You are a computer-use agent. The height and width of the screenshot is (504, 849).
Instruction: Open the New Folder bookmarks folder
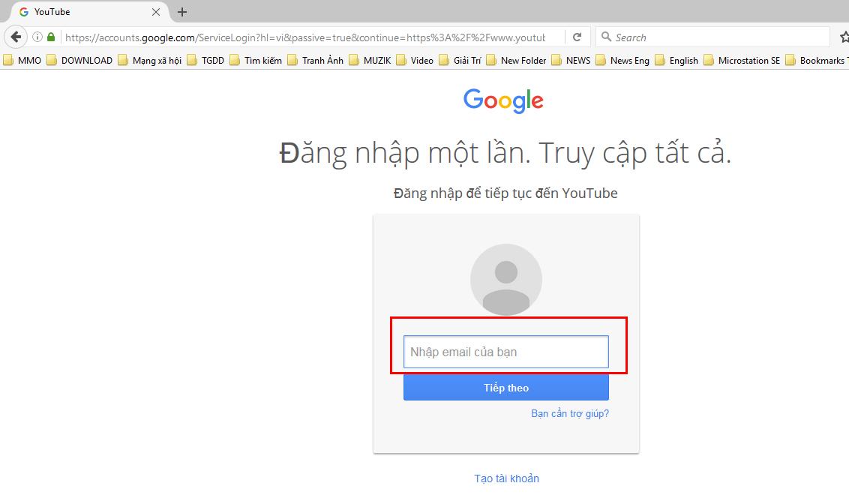click(517, 60)
